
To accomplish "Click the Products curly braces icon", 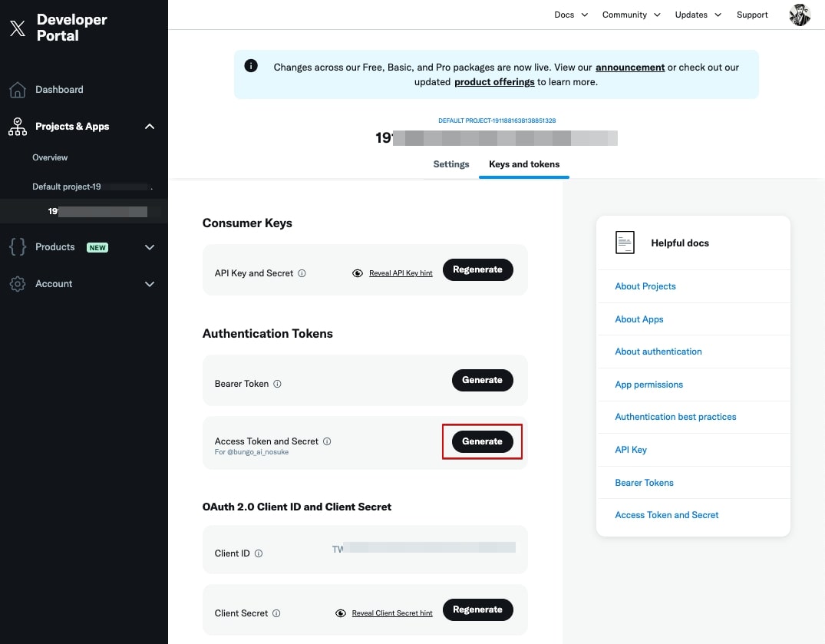I will [18, 246].
